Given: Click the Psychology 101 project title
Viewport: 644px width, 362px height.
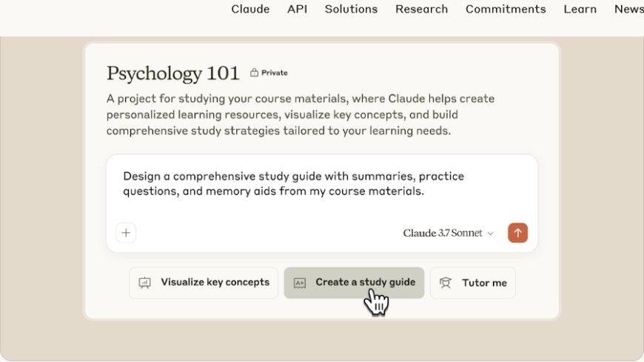Looking at the screenshot, I should click(x=173, y=73).
